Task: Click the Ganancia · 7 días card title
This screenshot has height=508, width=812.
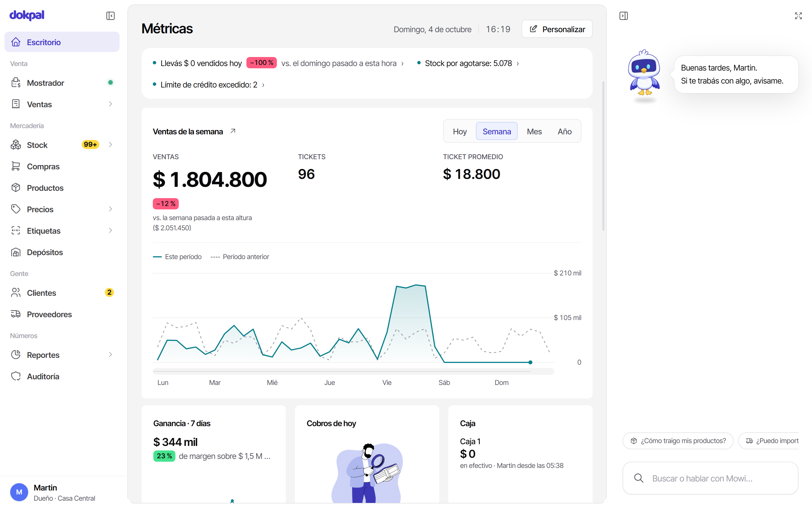Action: tap(182, 423)
